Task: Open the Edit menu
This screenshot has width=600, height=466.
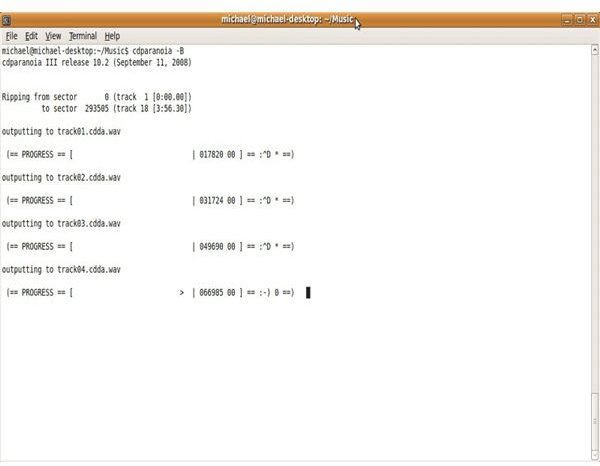Action: pos(31,36)
